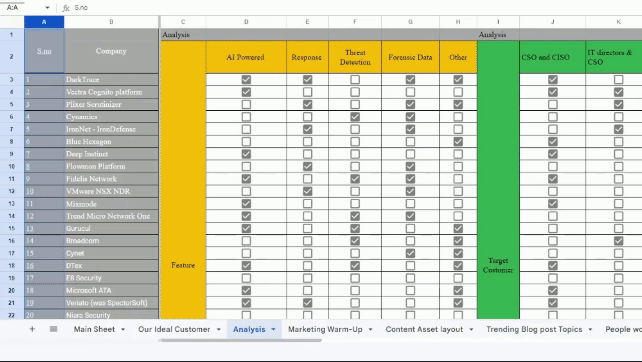Image resolution: width=642 pixels, height=362 pixels.
Task: Toggle Response checkbox for Flowmon Platform
Action: 307,166
